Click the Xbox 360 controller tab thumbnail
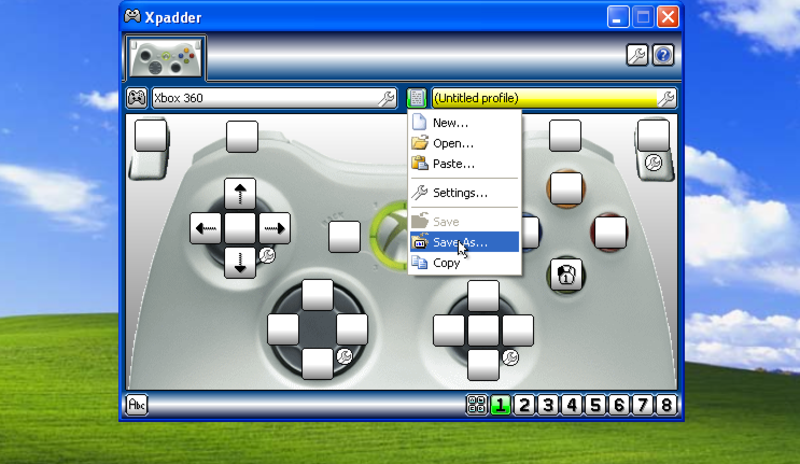The image size is (800, 464). click(x=165, y=58)
